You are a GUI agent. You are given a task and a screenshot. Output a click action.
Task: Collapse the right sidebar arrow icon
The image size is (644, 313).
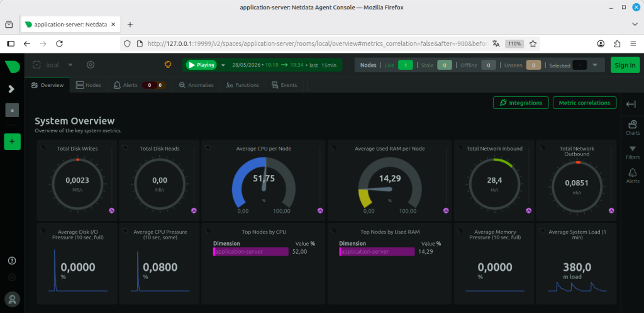click(x=631, y=105)
